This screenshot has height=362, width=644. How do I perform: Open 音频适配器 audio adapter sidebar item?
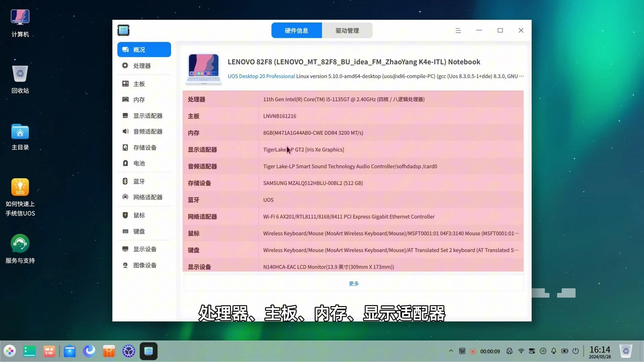[144, 131]
